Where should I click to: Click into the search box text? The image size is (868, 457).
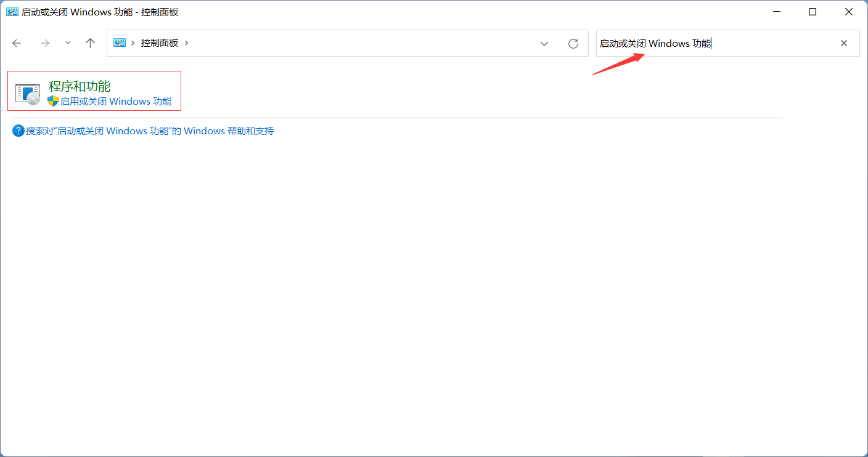[655, 43]
